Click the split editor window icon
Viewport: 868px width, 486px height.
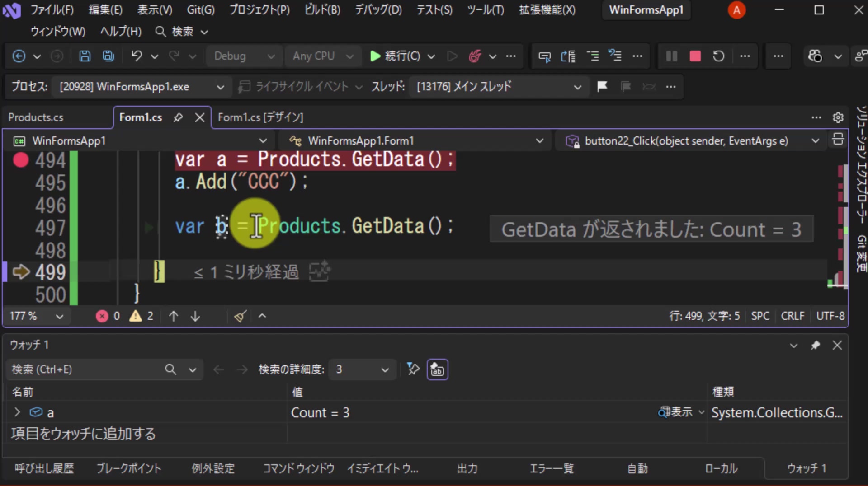coord(838,140)
